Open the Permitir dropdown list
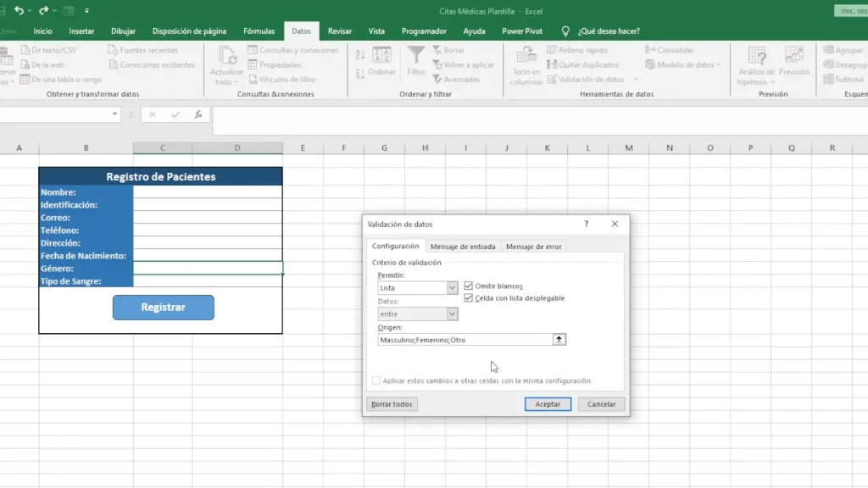Screen dimensions: 868x488 (452, 288)
